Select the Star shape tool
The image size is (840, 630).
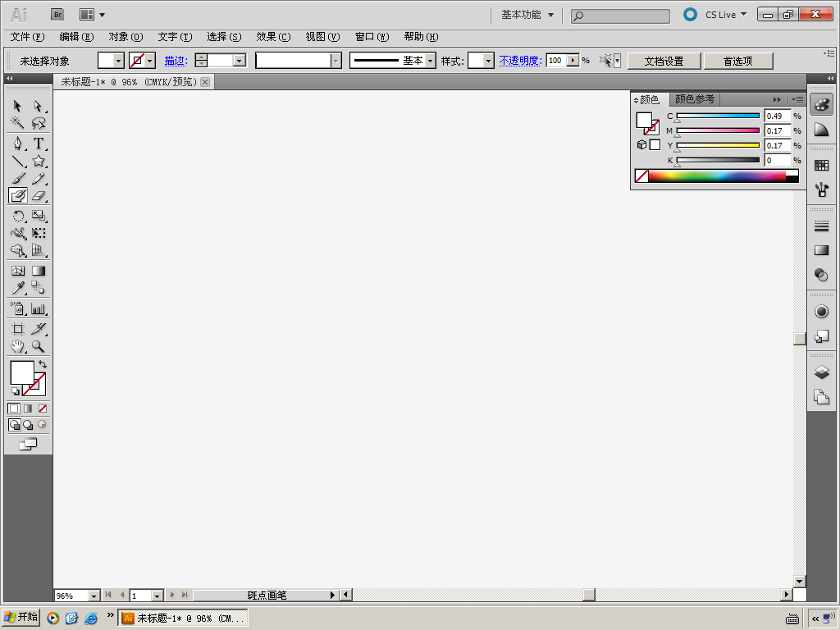click(38, 161)
